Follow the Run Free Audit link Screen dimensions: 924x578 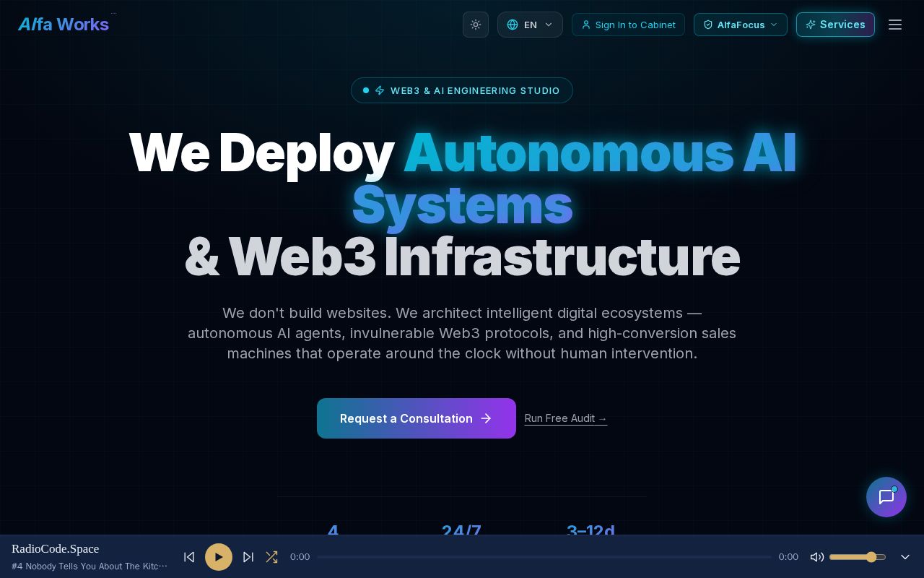pos(566,418)
